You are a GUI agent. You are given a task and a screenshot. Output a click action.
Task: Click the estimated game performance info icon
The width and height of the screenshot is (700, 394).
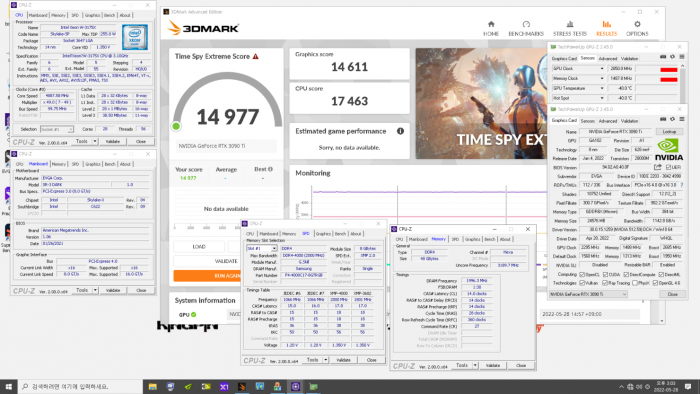[x=400, y=131]
